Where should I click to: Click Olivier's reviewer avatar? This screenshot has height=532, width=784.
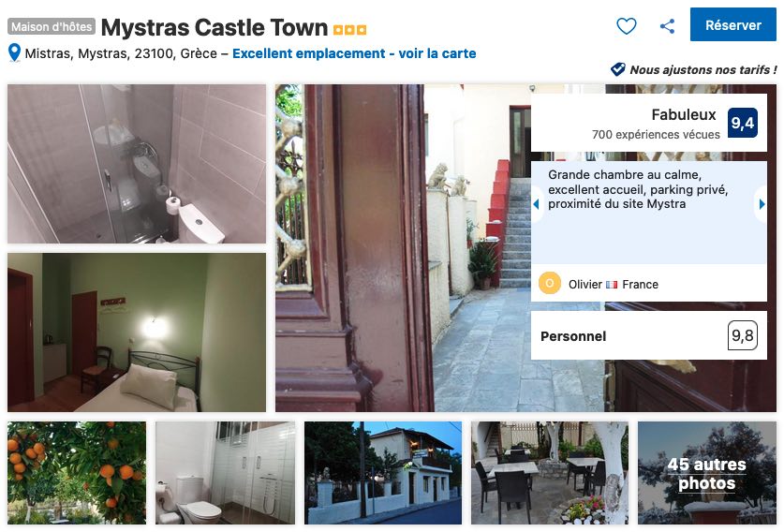550,284
